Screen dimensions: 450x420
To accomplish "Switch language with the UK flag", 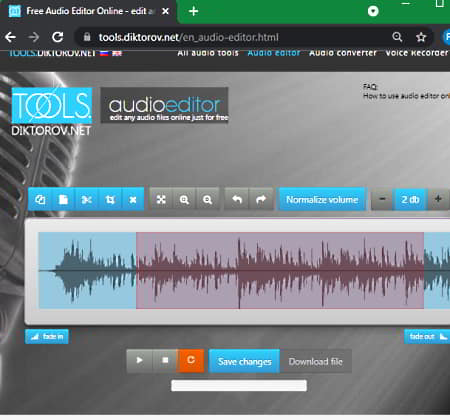I will click(117, 53).
